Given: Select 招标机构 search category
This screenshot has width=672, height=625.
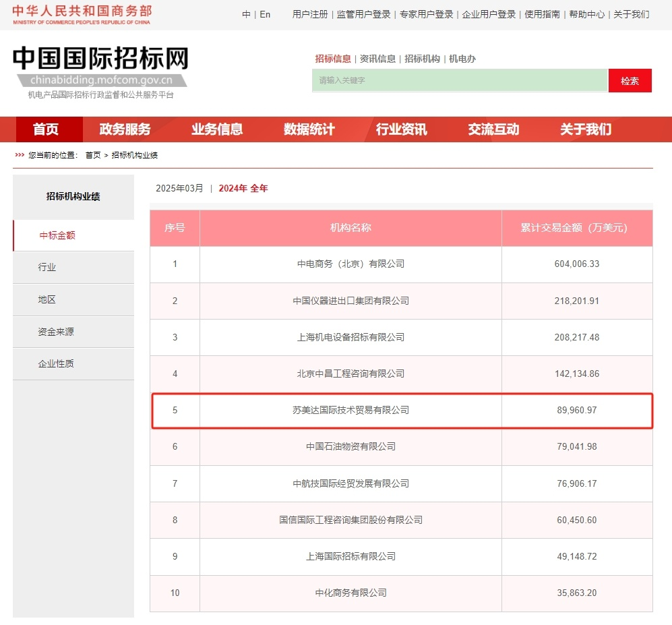Looking at the screenshot, I should [422, 59].
